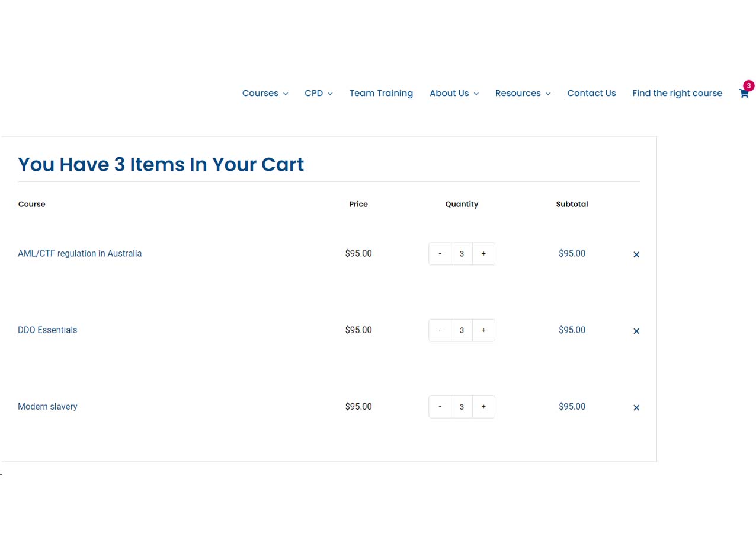Expand the CPD dropdown menu
The width and height of the screenshot is (756, 549).
coord(318,93)
